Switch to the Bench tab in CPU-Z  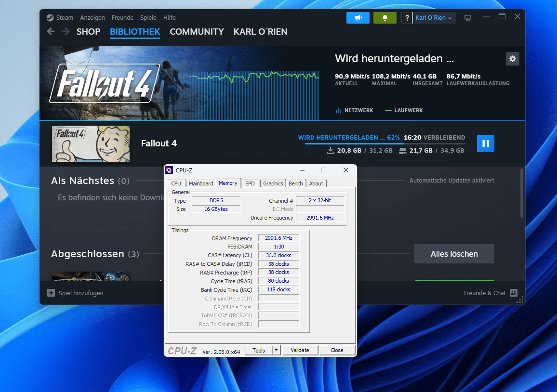pyautogui.click(x=295, y=183)
